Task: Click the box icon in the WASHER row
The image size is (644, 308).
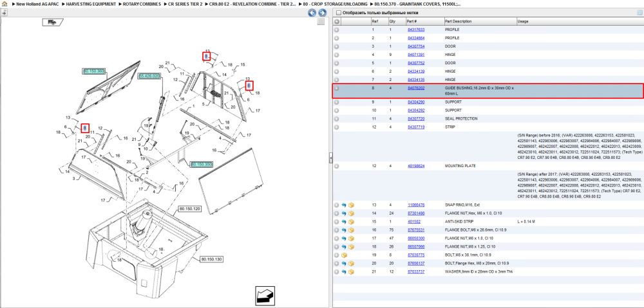Action: (x=351, y=272)
